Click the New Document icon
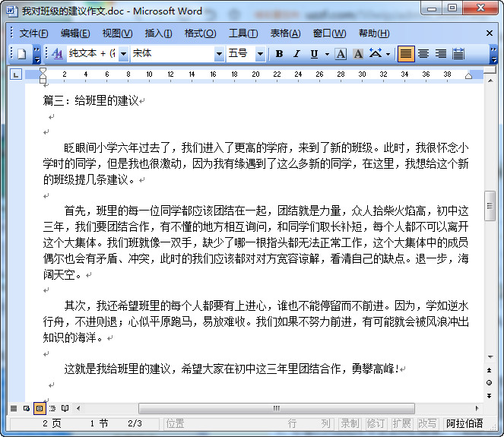This screenshot has width=504, height=437. [x=21, y=54]
